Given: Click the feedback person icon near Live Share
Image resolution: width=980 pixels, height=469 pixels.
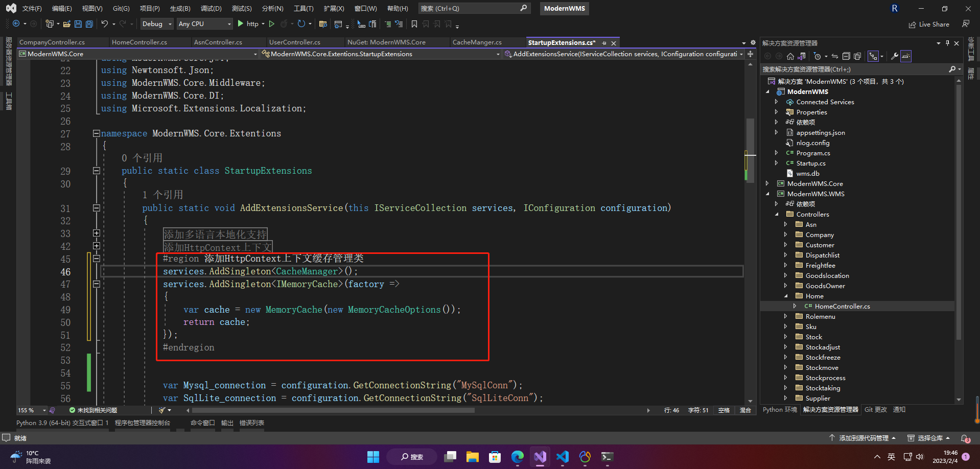Looking at the screenshot, I should pyautogui.click(x=965, y=24).
